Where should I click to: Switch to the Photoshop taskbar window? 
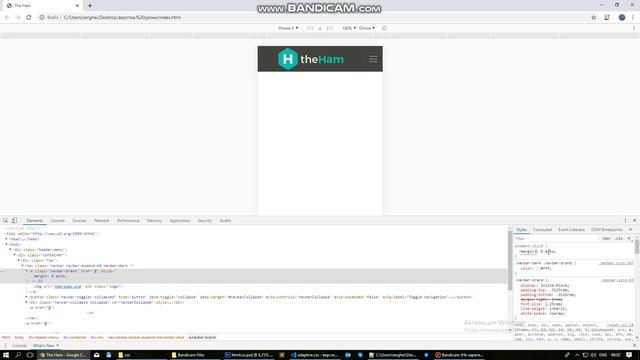pos(248,355)
